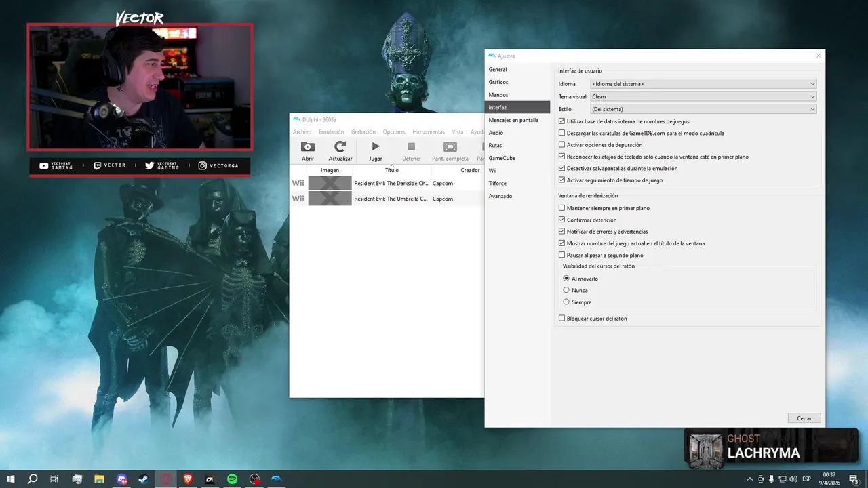The image size is (868, 488).
Task: Click the Jugar play icon in Dolphin
Action: [x=376, y=147]
